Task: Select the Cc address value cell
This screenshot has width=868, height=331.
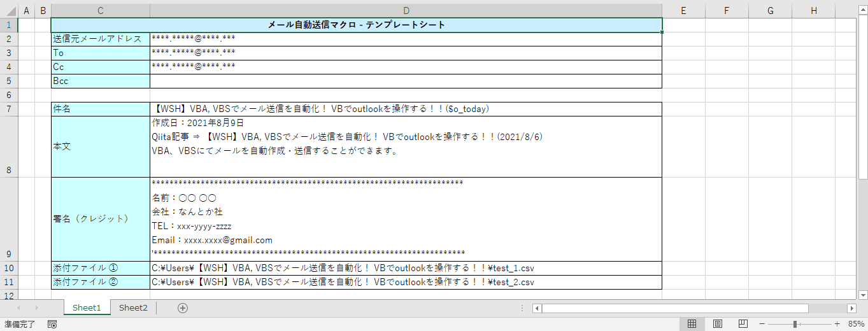Action: point(406,67)
